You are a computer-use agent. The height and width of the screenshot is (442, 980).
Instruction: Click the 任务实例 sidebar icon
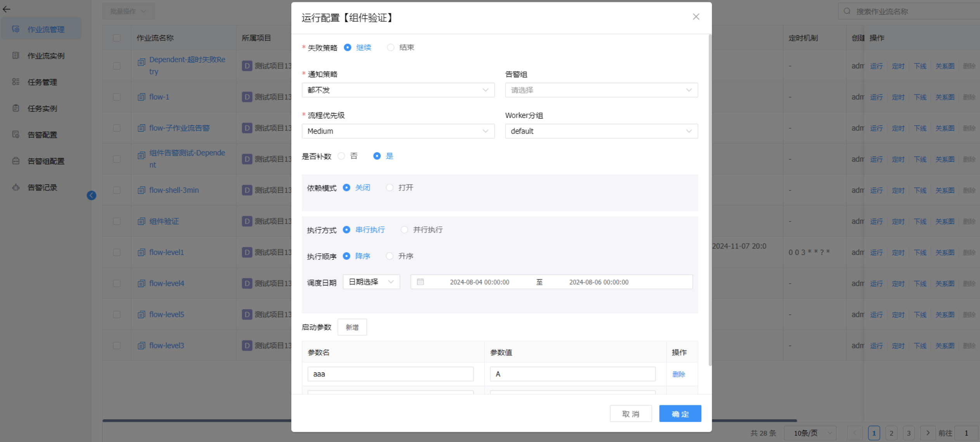tap(16, 108)
